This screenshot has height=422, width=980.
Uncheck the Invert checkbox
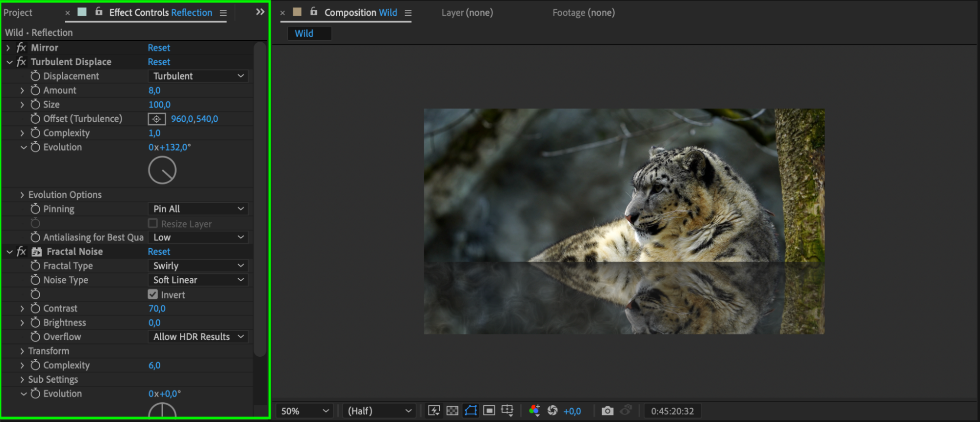tap(153, 294)
